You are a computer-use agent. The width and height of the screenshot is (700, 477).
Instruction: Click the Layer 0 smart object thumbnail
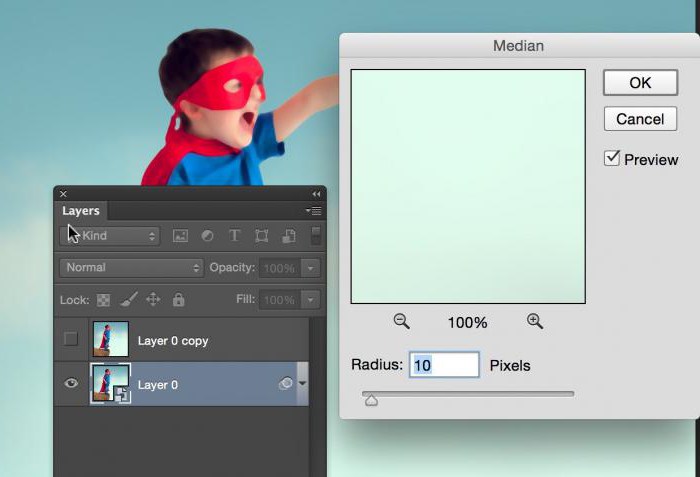pos(110,384)
